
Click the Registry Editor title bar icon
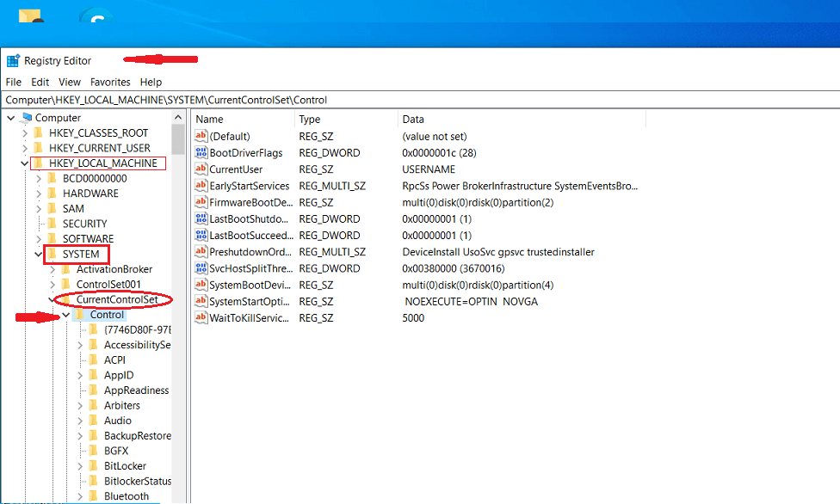[x=13, y=60]
